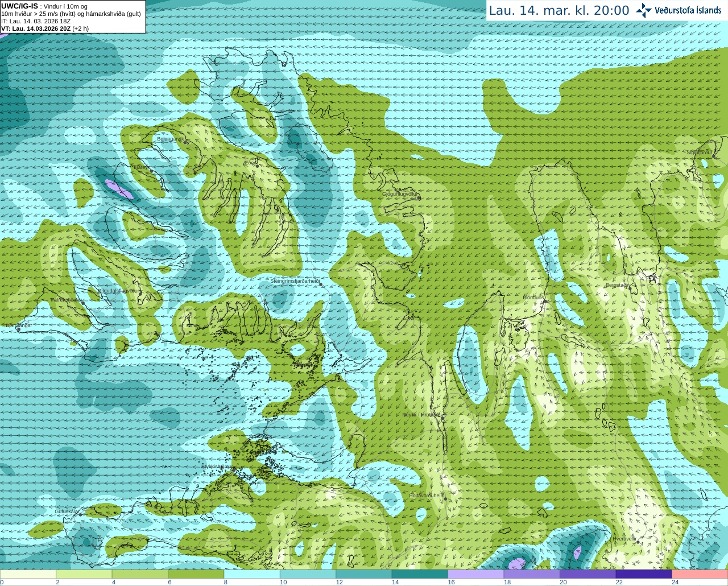Click the 'UWC/IG-IS : Vindur í 10m og' title line
728x586 pixels.
tap(44, 6)
